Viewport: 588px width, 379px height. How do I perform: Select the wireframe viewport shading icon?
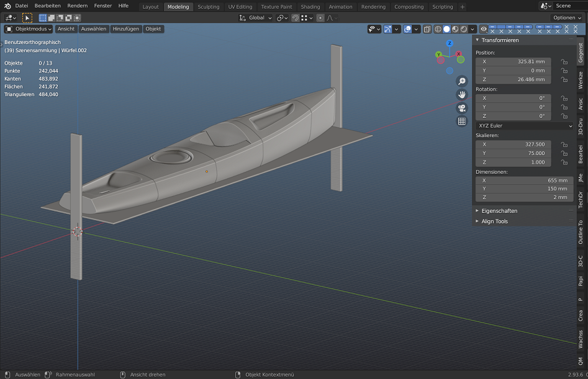click(438, 29)
